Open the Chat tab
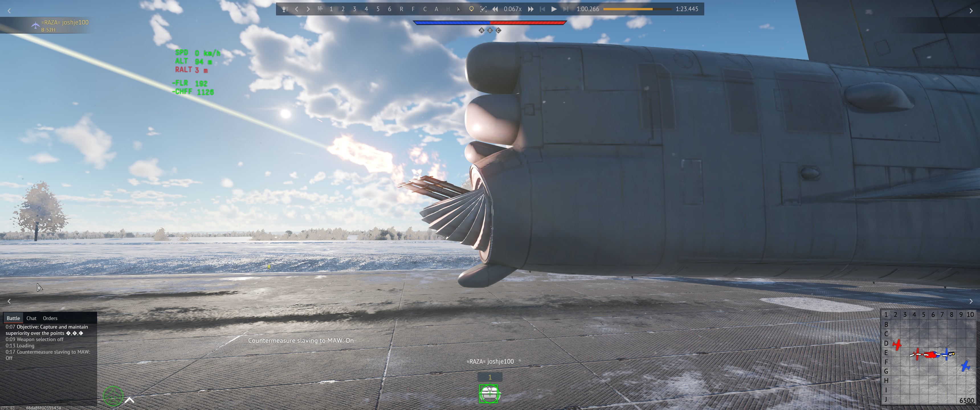Image resolution: width=980 pixels, height=410 pixels. pos(31,318)
